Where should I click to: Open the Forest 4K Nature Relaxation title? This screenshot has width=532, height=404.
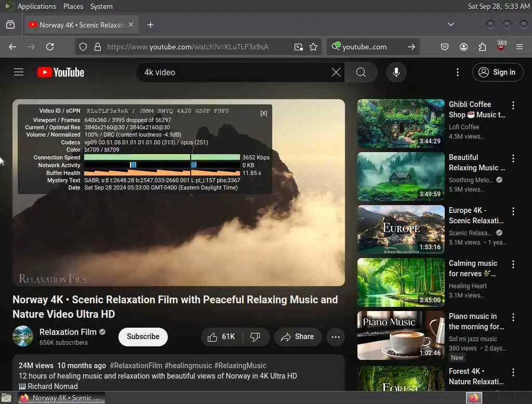476,376
